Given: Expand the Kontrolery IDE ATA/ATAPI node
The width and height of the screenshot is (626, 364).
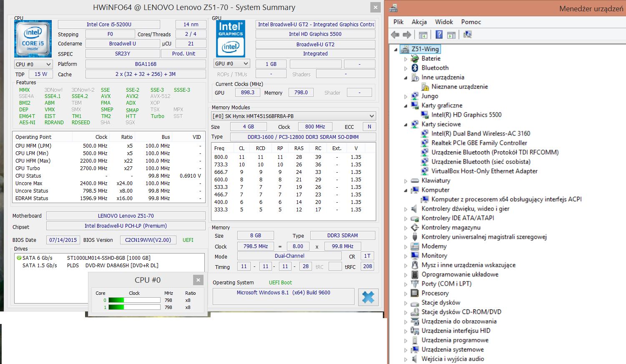Looking at the screenshot, I should click(x=406, y=218).
